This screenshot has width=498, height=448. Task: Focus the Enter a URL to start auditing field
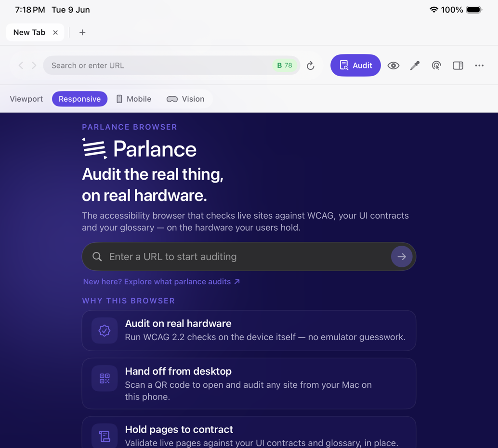[x=249, y=256]
